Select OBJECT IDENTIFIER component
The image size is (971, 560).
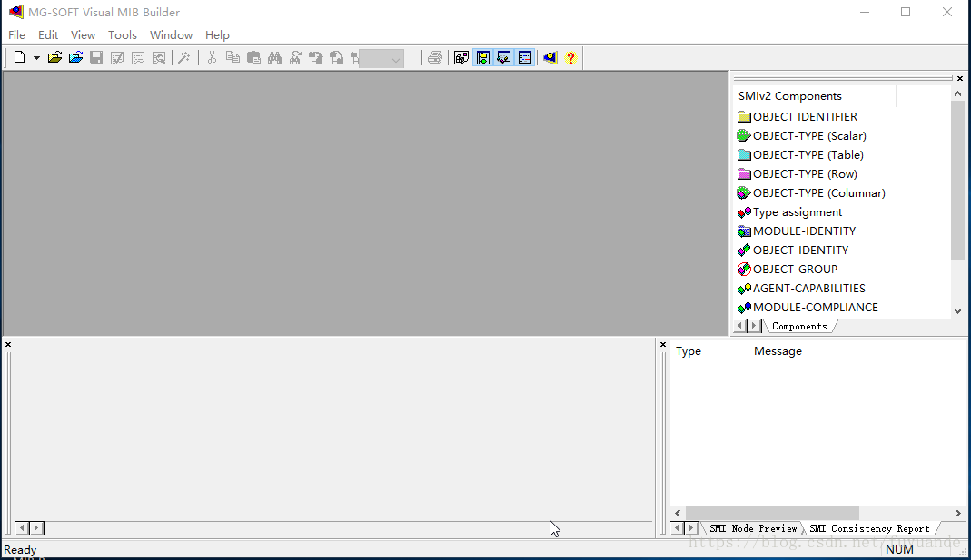[x=798, y=117]
